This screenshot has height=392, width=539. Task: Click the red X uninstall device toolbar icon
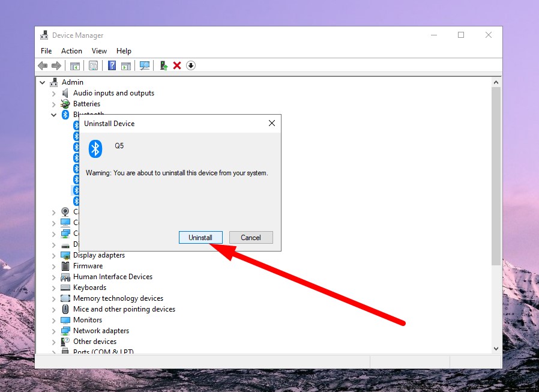tap(178, 65)
